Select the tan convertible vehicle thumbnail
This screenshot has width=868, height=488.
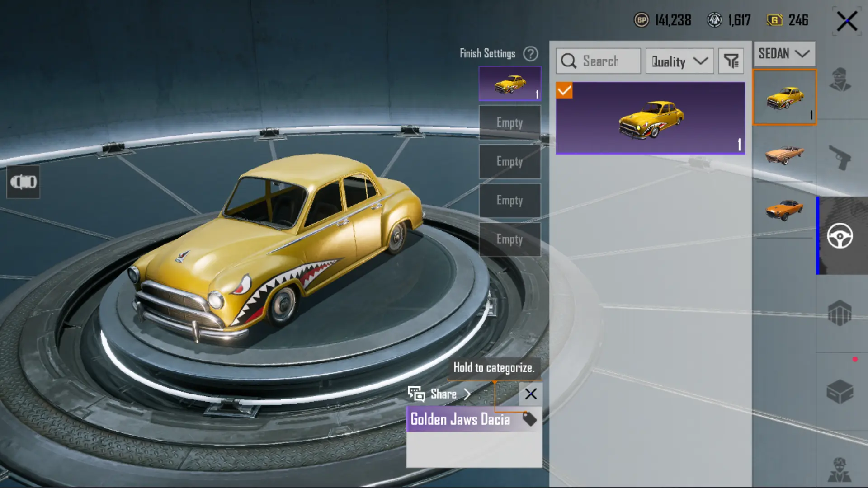tap(784, 154)
